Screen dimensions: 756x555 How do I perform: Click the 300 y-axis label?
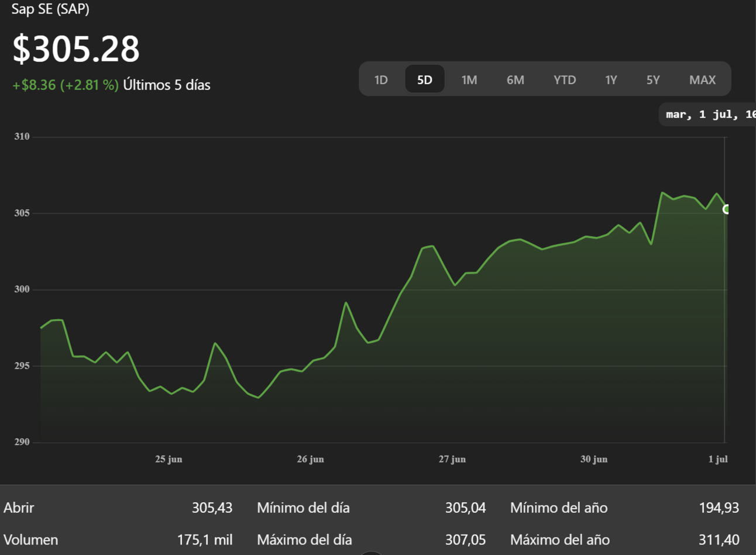point(22,289)
